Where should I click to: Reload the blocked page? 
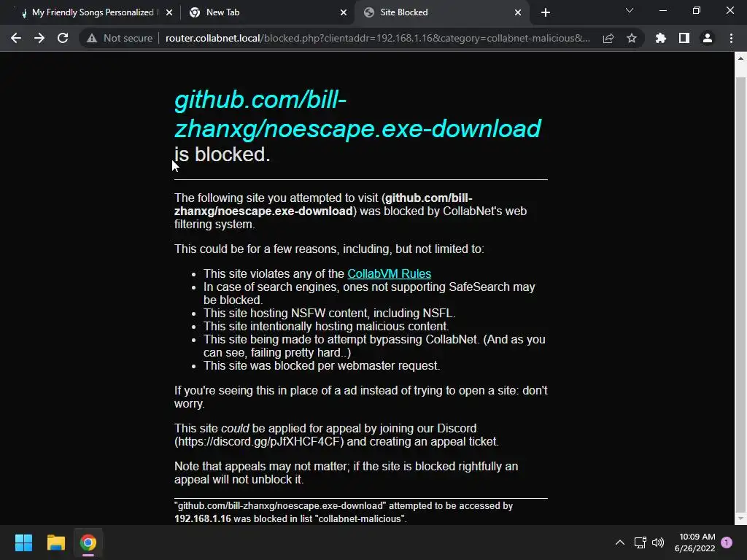[x=63, y=38]
